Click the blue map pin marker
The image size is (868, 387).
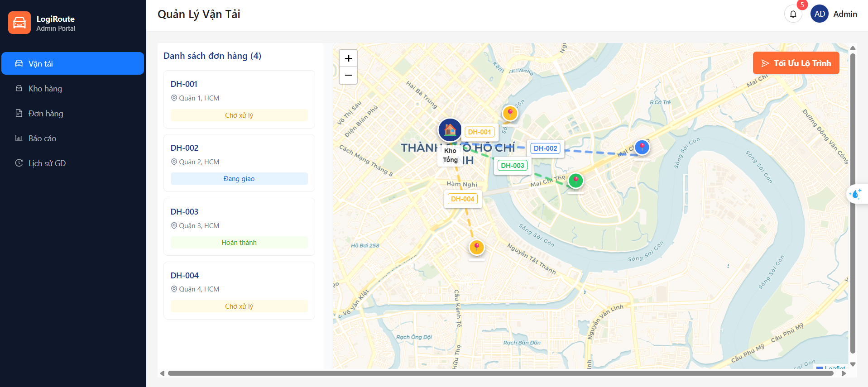click(x=642, y=147)
